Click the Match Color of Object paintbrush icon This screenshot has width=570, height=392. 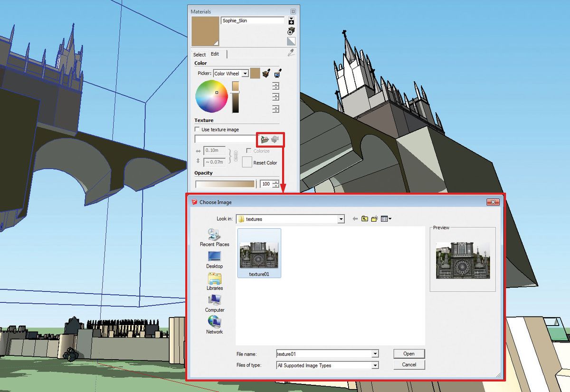266,74
